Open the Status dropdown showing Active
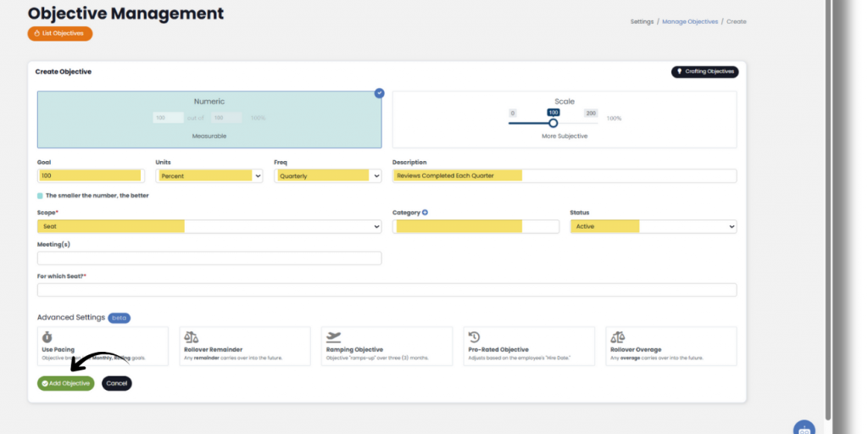This screenshot has height=434, width=868. pyautogui.click(x=653, y=227)
